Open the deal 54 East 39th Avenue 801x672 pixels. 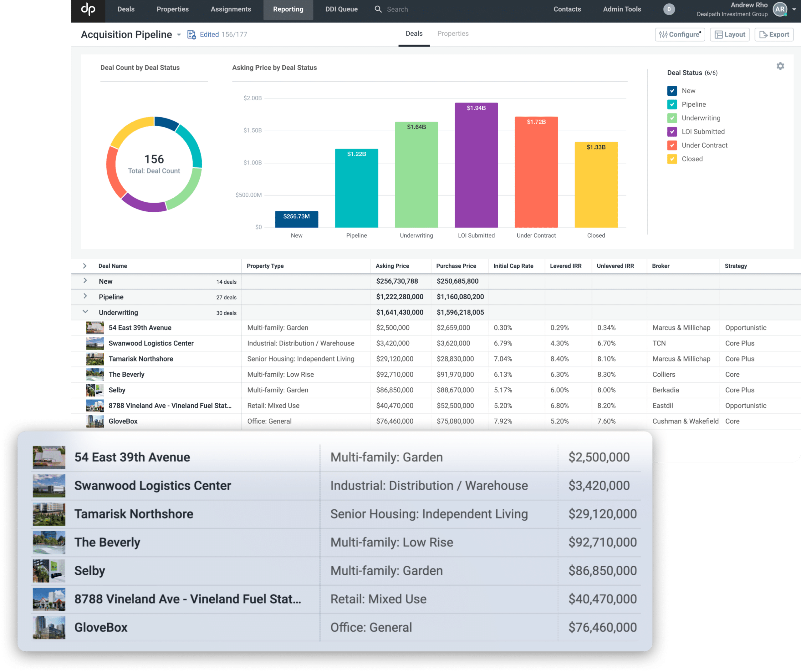[140, 327]
